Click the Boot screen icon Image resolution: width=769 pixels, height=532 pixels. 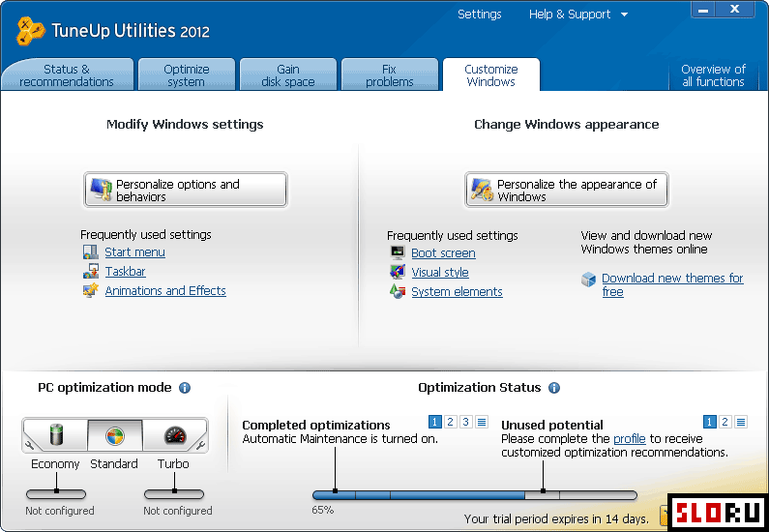(398, 253)
